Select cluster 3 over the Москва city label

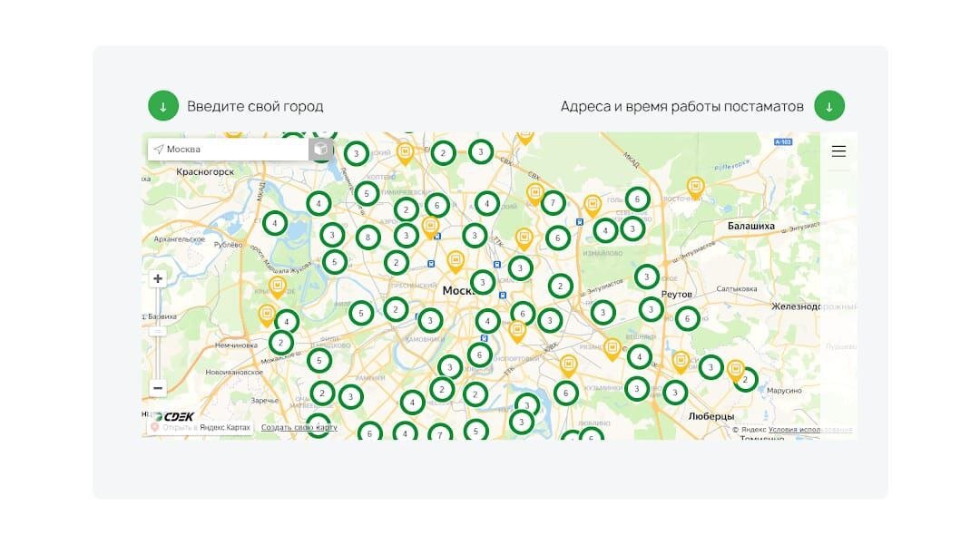(483, 282)
